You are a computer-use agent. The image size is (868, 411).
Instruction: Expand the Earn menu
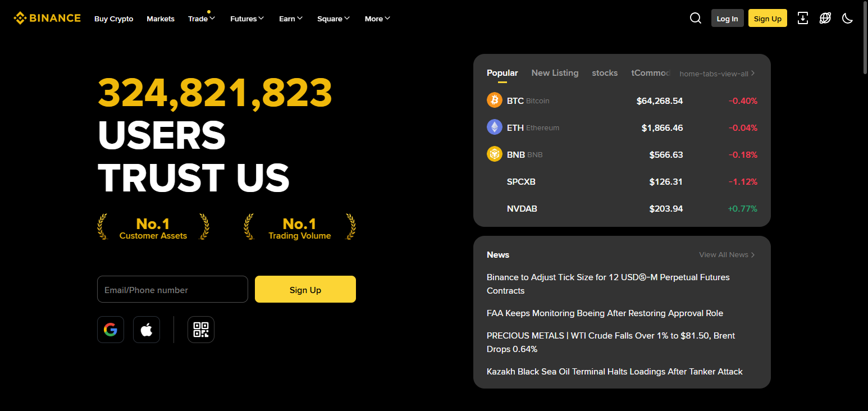pos(291,19)
